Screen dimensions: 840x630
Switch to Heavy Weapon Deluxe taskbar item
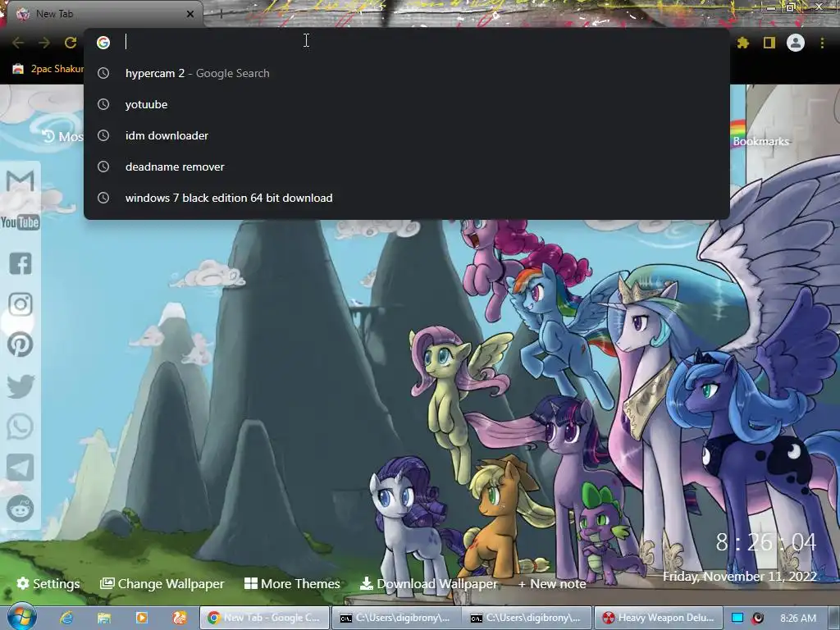[x=659, y=618]
